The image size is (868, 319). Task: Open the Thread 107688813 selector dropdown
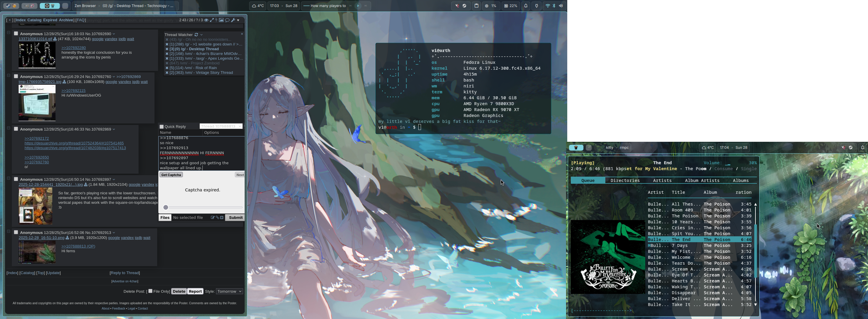(x=221, y=126)
